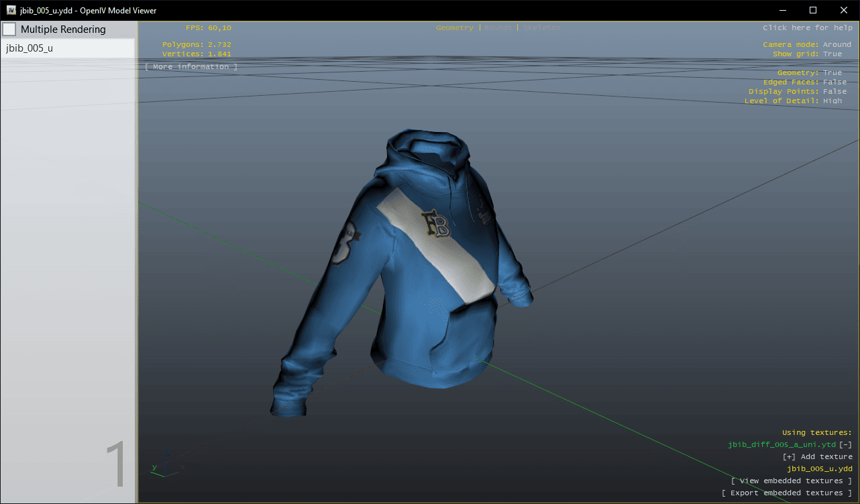Open View embedded textures
Screen dimensions: 860x504
[791, 481]
